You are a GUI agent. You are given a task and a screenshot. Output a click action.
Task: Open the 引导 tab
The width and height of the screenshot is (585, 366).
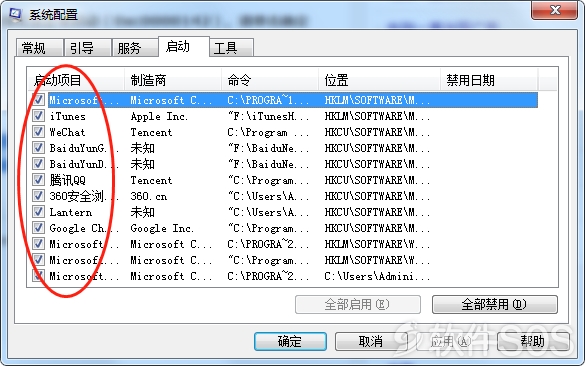(x=87, y=48)
